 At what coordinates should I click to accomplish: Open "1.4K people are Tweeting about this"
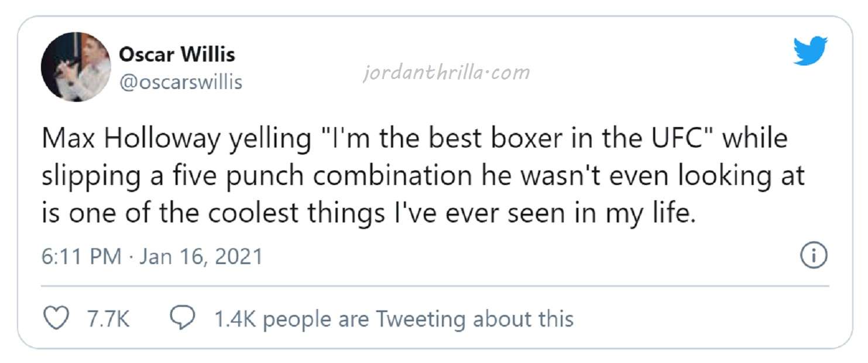coord(393,319)
